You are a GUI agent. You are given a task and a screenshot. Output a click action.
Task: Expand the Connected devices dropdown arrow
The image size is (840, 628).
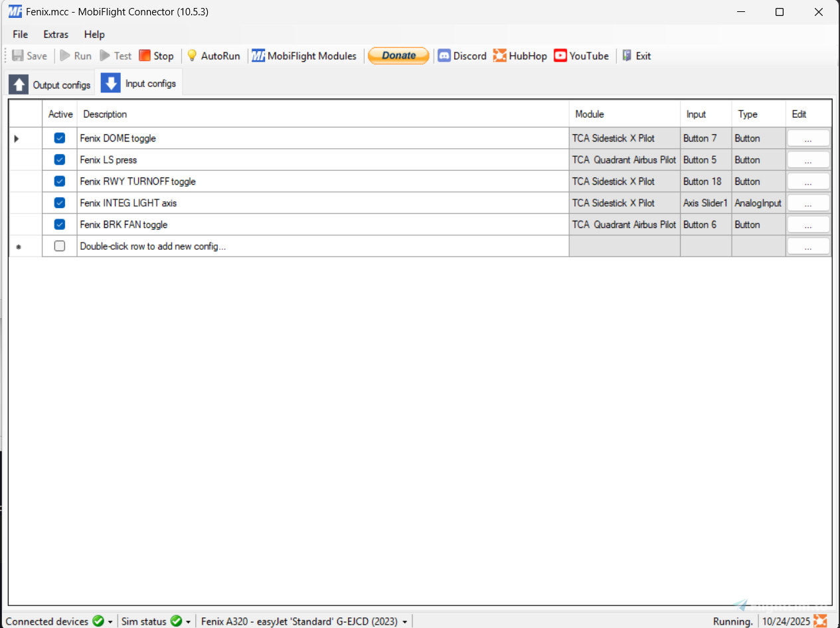click(110, 622)
